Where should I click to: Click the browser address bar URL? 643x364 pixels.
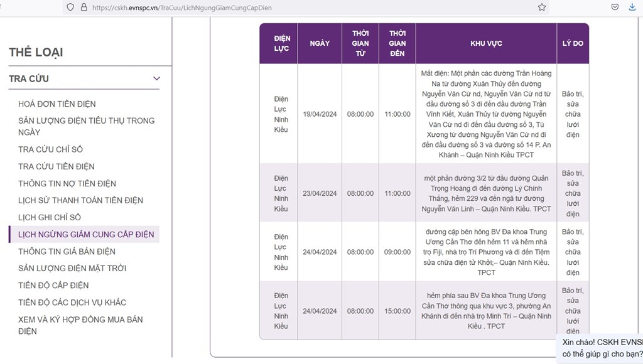point(182,8)
